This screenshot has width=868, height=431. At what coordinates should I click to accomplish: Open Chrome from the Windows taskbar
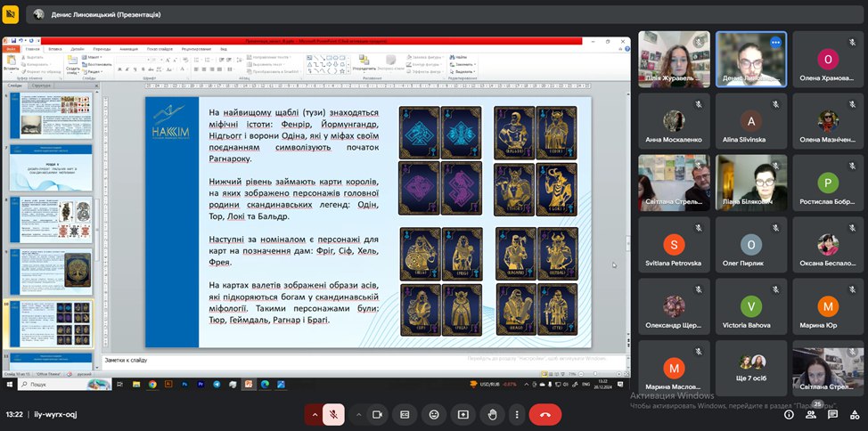tap(152, 385)
